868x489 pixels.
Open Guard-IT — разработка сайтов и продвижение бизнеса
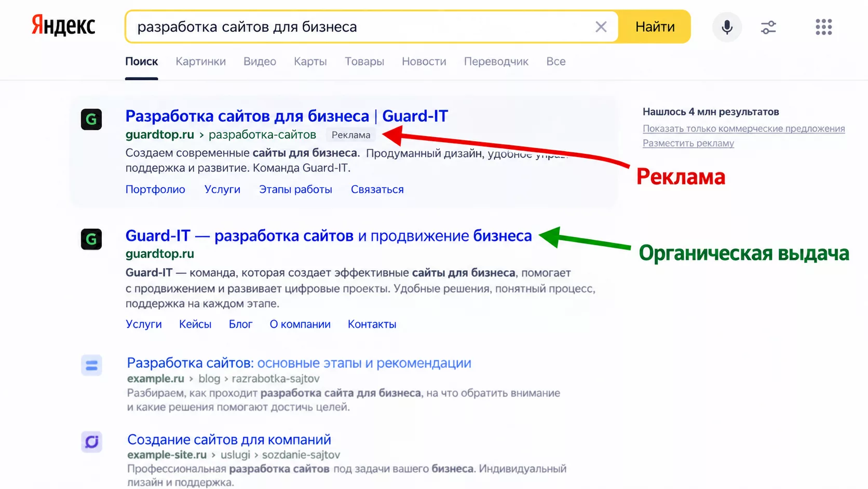(x=329, y=236)
